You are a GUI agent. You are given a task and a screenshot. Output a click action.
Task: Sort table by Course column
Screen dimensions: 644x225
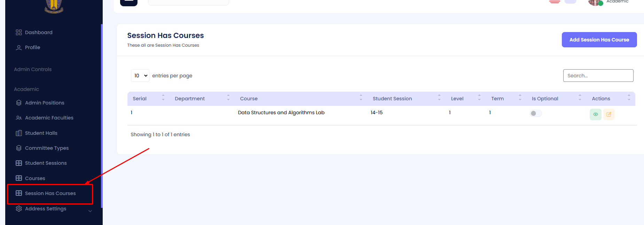click(x=249, y=99)
